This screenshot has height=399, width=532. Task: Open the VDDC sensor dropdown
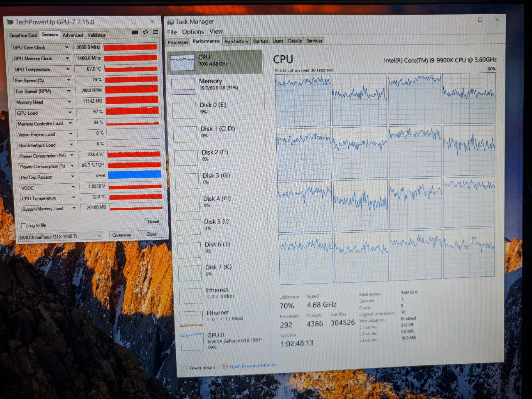click(x=74, y=187)
